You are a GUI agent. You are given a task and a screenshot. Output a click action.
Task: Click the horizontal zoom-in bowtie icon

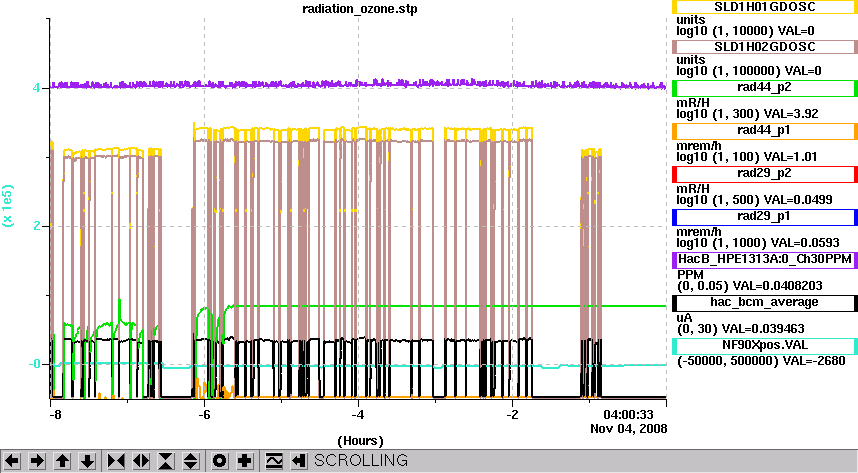click(x=115, y=461)
